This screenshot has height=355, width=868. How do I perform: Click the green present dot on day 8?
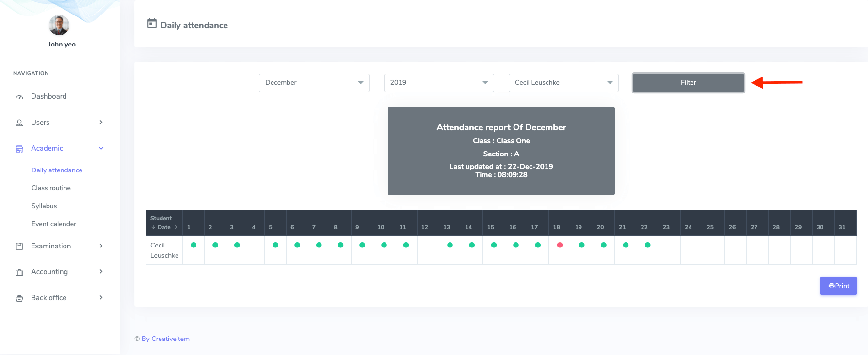pyautogui.click(x=340, y=245)
